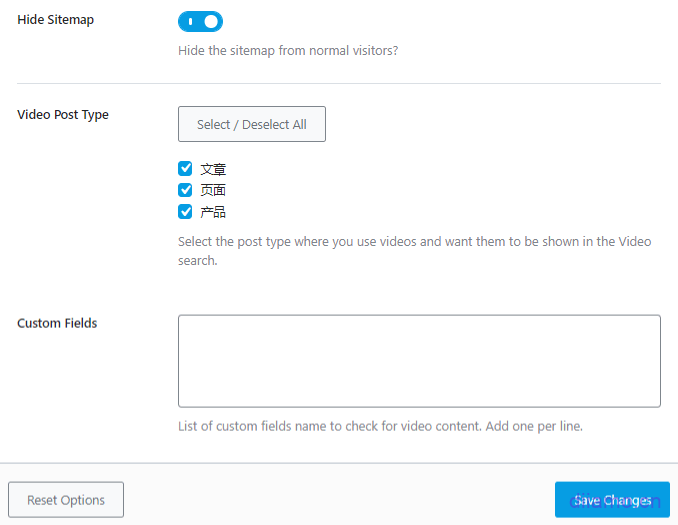Screen dimensions: 678x525
Task: Click the 产品 checkbox label text
Action: pos(213,212)
